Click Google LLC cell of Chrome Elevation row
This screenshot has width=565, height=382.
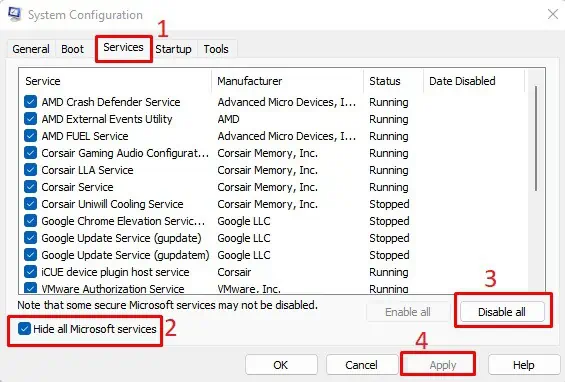244,221
